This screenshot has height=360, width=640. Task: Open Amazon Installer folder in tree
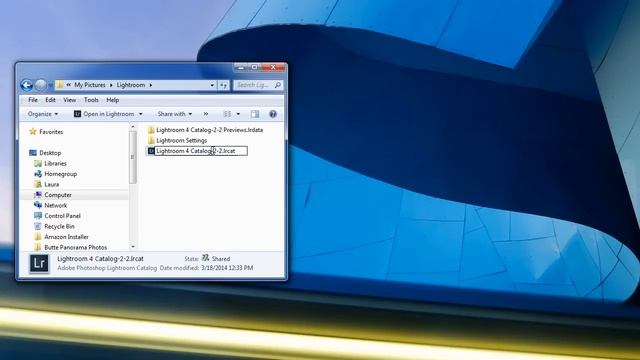pos(67,237)
